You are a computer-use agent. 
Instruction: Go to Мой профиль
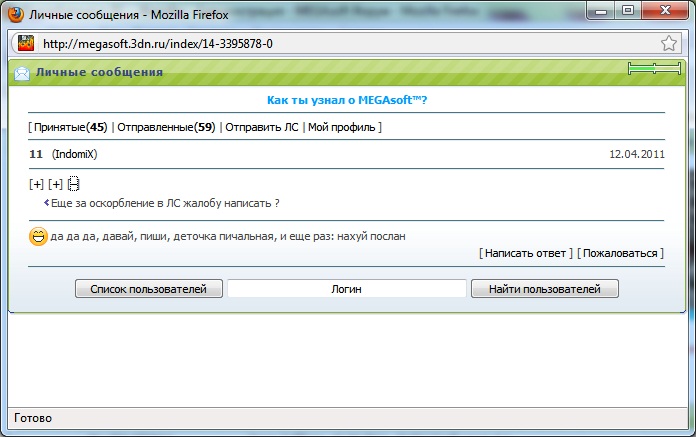(342, 127)
